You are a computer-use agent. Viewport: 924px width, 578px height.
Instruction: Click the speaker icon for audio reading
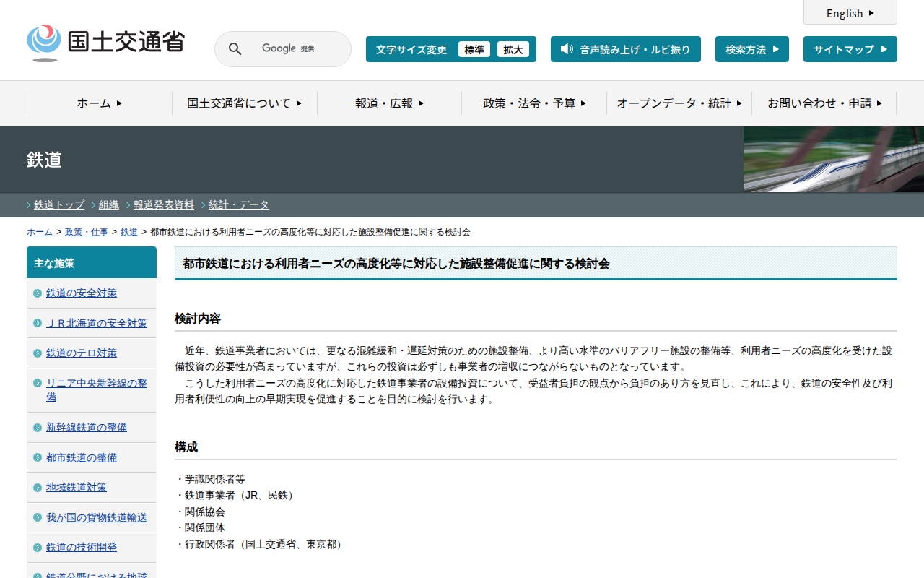pyautogui.click(x=567, y=49)
